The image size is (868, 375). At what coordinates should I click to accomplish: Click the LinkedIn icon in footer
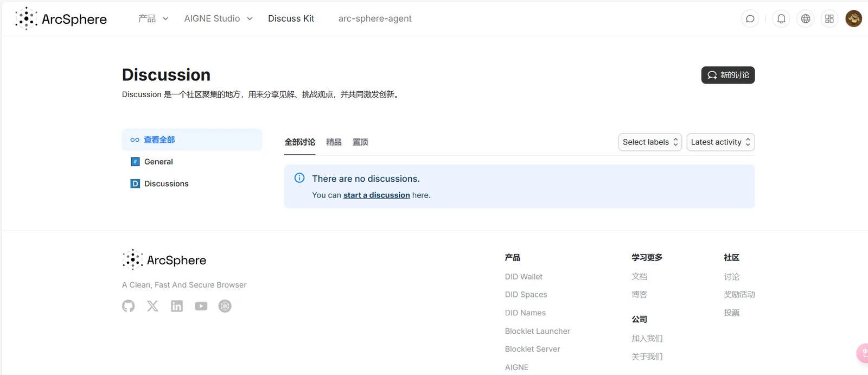click(177, 306)
